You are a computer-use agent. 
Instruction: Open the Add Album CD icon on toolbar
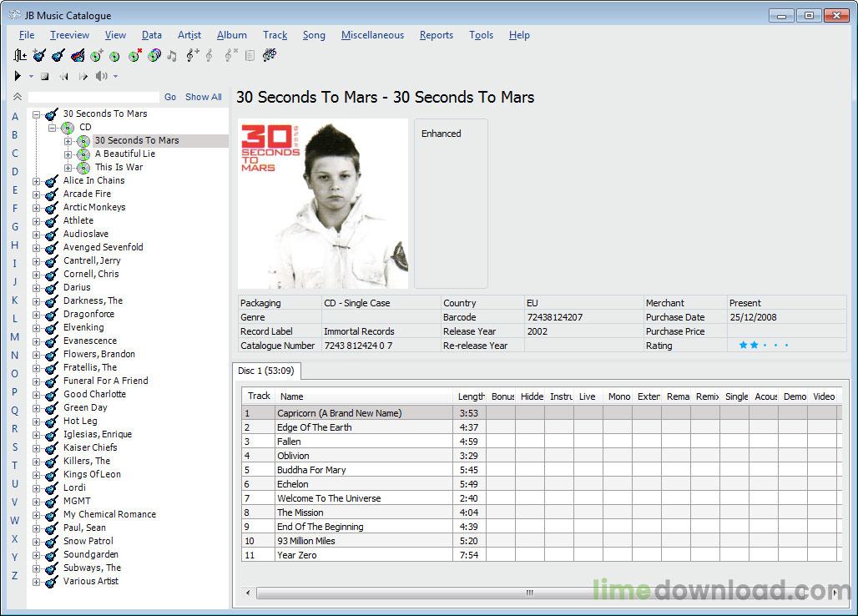pyautogui.click(x=94, y=55)
